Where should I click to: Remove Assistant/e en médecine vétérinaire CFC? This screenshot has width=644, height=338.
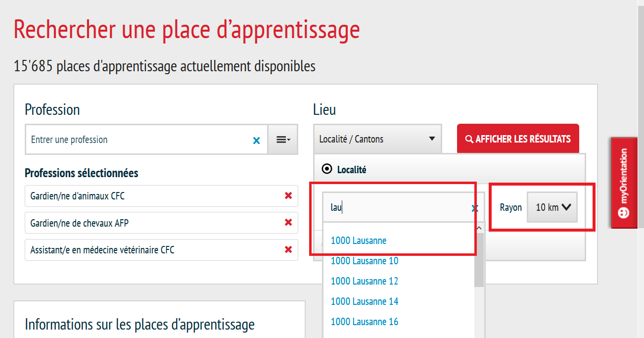coord(288,250)
